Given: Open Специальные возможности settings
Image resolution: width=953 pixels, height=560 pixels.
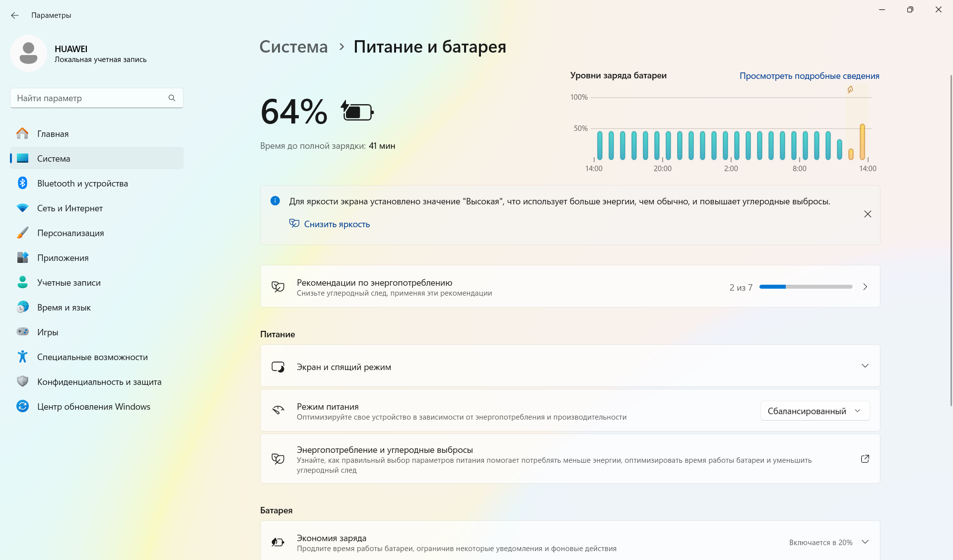Looking at the screenshot, I should click(97, 357).
